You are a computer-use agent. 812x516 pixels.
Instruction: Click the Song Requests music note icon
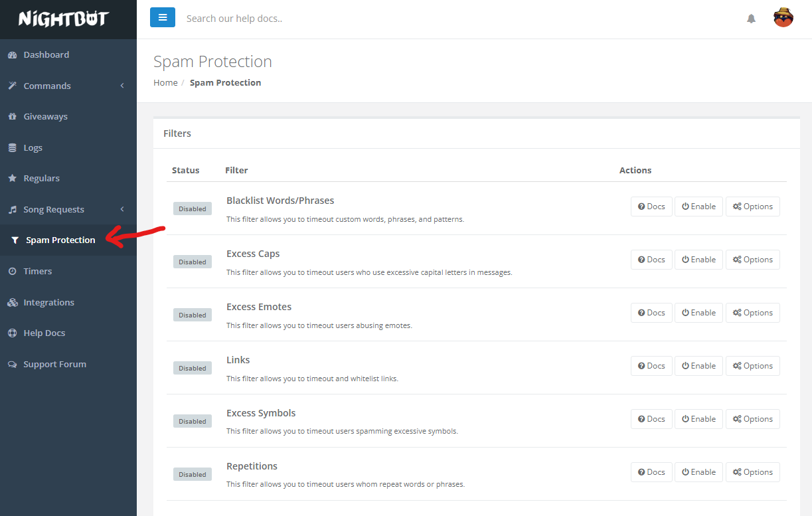click(12, 210)
